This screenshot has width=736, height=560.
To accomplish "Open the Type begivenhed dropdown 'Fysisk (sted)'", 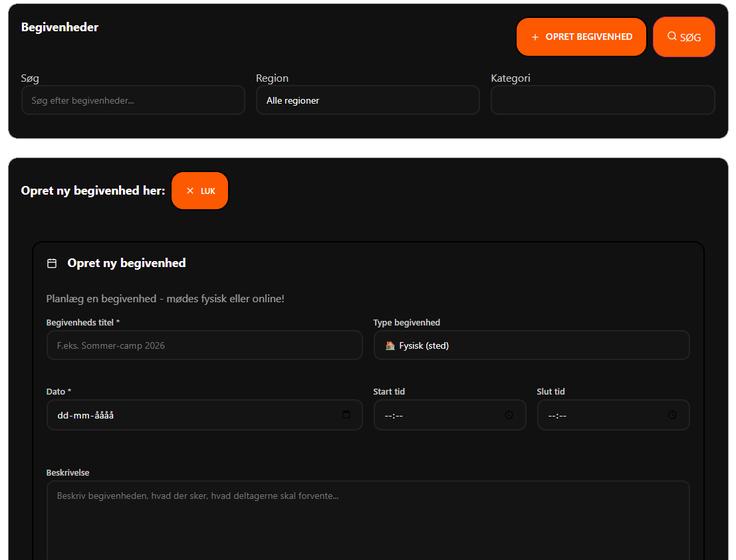I will 531,345.
